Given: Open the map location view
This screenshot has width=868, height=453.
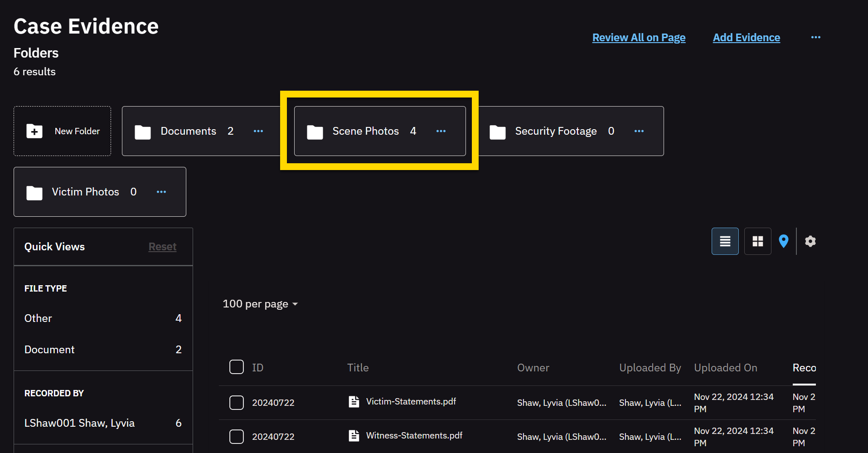Looking at the screenshot, I should click(x=783, y=241).
